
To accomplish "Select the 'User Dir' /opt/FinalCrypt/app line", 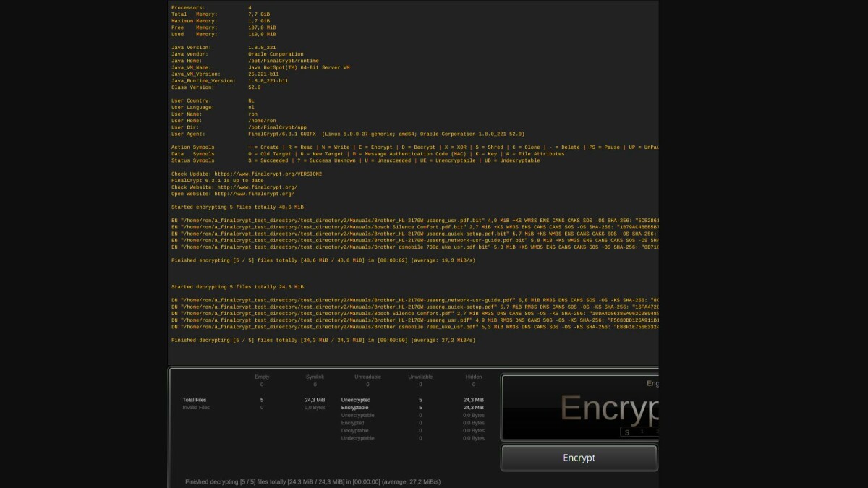I will point(239,127).
